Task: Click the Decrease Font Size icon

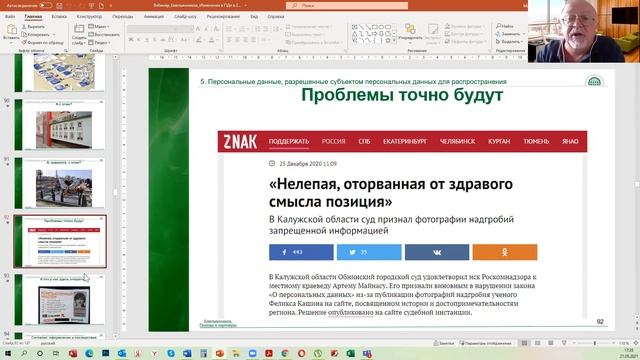Action: click(206, 29)
